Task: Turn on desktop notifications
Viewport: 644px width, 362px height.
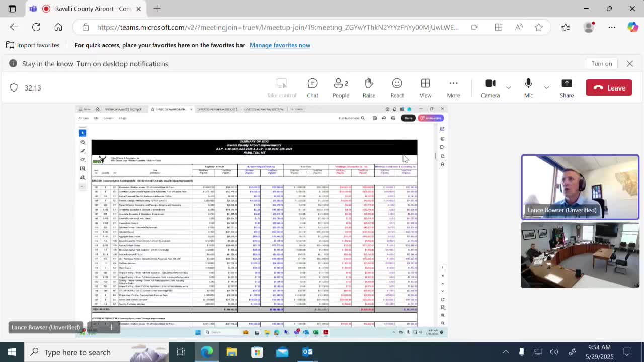Action: coord(601,64)
